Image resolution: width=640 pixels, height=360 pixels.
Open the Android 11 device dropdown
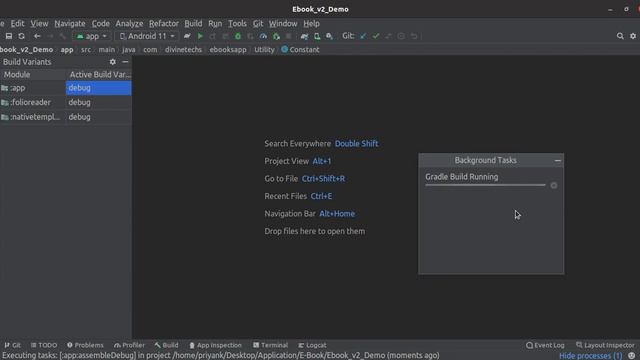(147, 36)
